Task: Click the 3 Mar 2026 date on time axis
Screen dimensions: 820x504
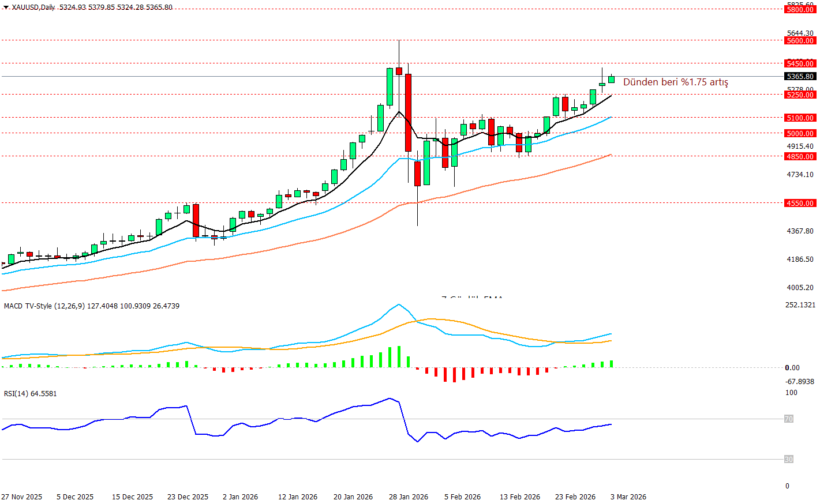Action: click(628, 497)
